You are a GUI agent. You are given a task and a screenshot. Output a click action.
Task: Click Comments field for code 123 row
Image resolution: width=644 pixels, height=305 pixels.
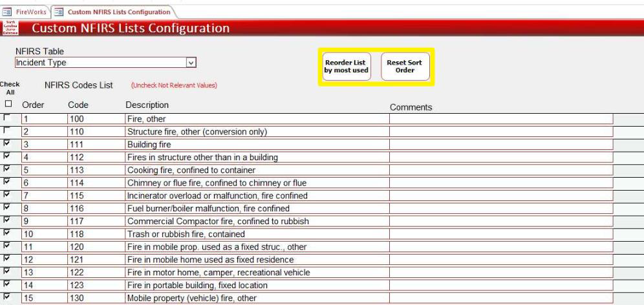point(501,285)
